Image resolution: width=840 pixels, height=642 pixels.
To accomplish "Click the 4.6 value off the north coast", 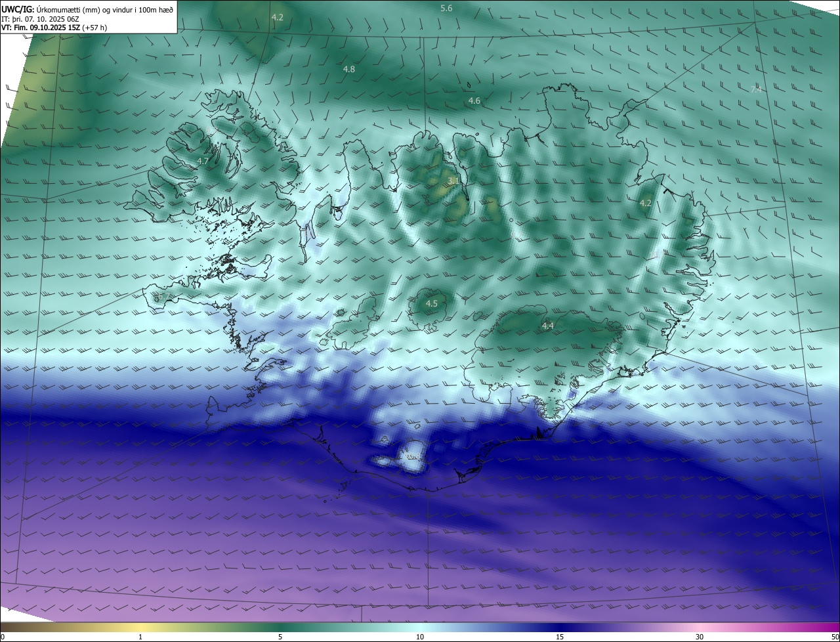I will 474,100.
